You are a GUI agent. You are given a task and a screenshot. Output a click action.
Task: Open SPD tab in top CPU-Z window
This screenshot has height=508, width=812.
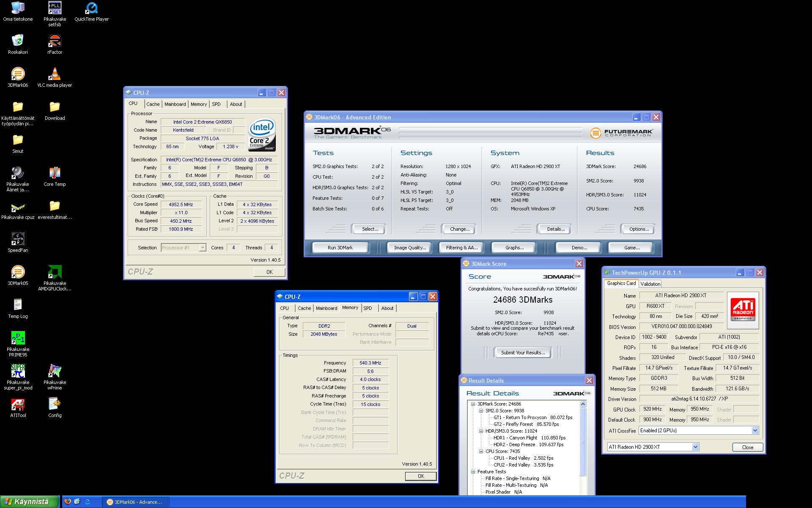[x=217, y=104]
